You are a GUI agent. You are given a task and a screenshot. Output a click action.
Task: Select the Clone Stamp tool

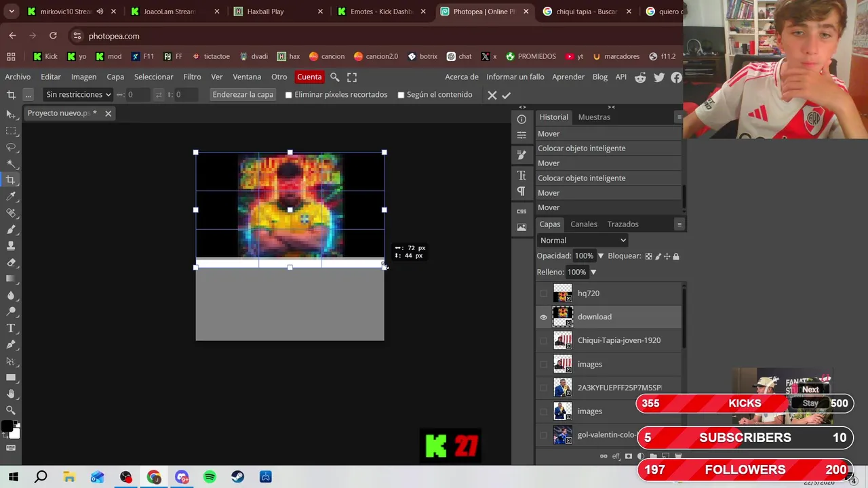coord(11,245)
